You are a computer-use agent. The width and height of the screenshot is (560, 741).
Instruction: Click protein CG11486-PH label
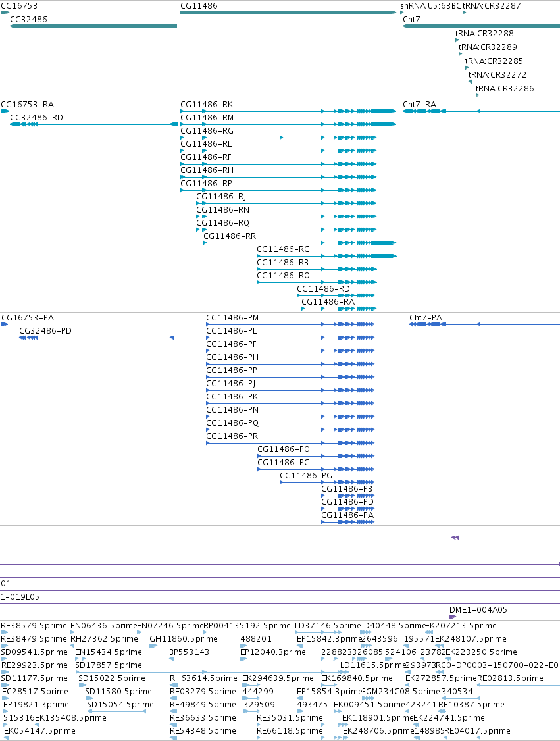tap(232, 358)
